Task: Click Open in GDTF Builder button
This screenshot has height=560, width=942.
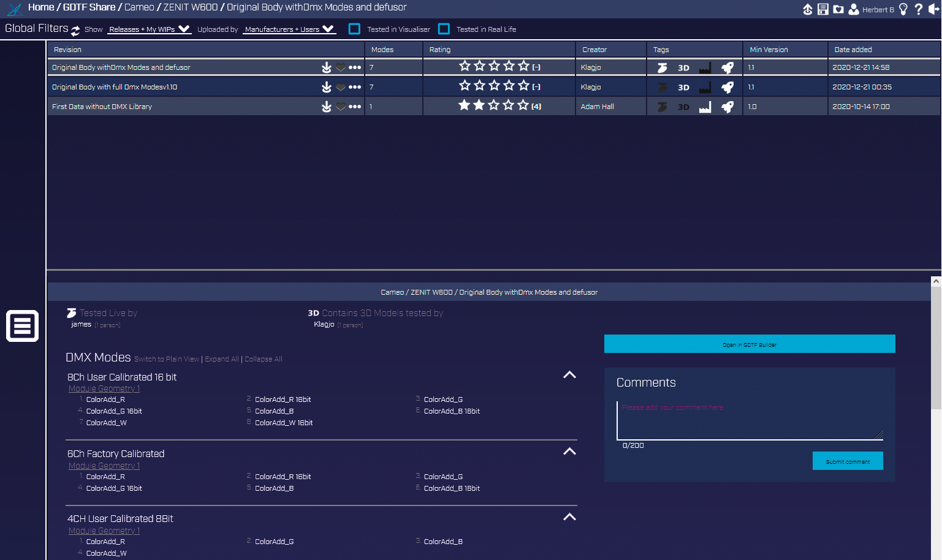Action: tap(749, 344)
